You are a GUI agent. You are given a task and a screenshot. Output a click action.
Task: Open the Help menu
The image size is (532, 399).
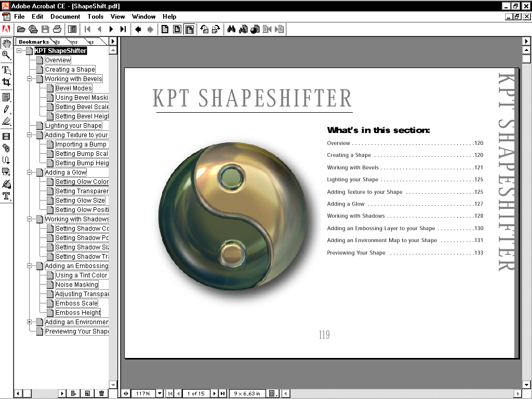[169, 16]
